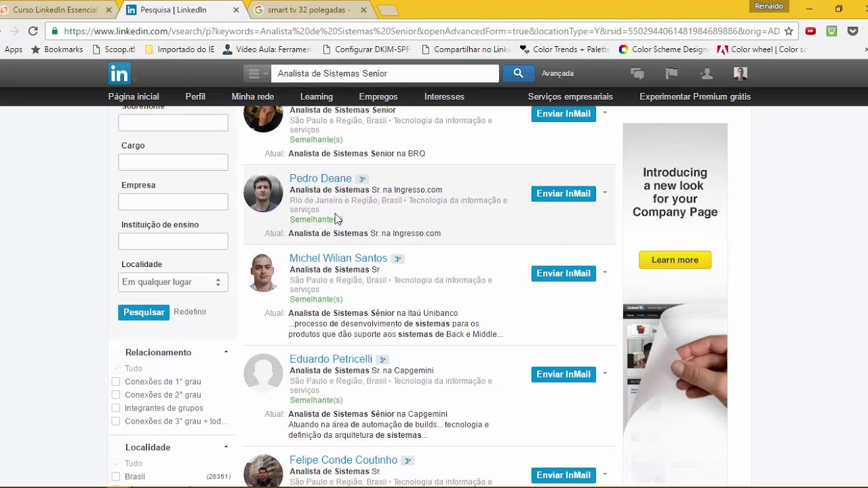The image size is (868, 488).
Task: Open the Perfil menu
Action: click(x=195, y=97)
